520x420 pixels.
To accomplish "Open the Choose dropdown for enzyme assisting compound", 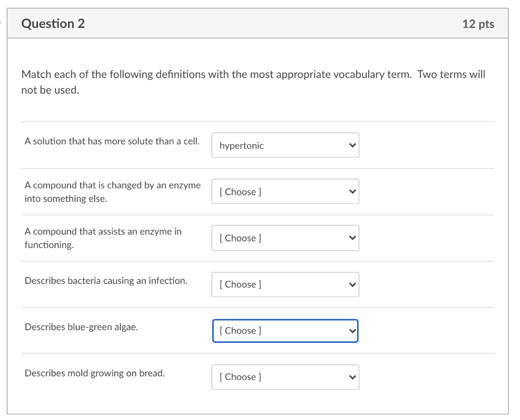I will pyautogui.click(x=285, y=238).
